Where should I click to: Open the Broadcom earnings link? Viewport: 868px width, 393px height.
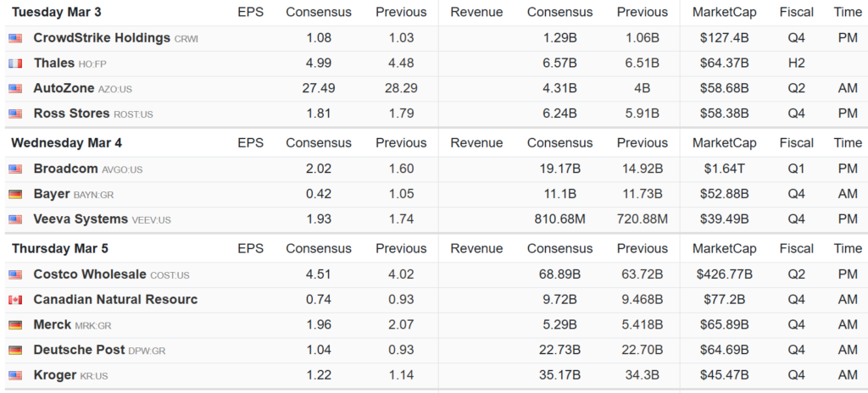click(x=65, y=169)
